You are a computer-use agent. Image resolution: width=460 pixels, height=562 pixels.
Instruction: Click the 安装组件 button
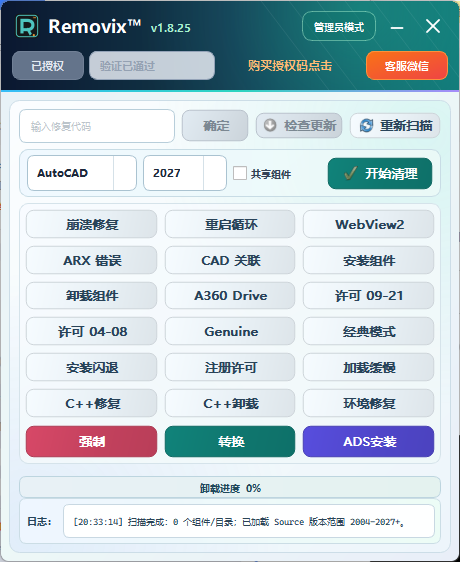[x=369, y=260]
